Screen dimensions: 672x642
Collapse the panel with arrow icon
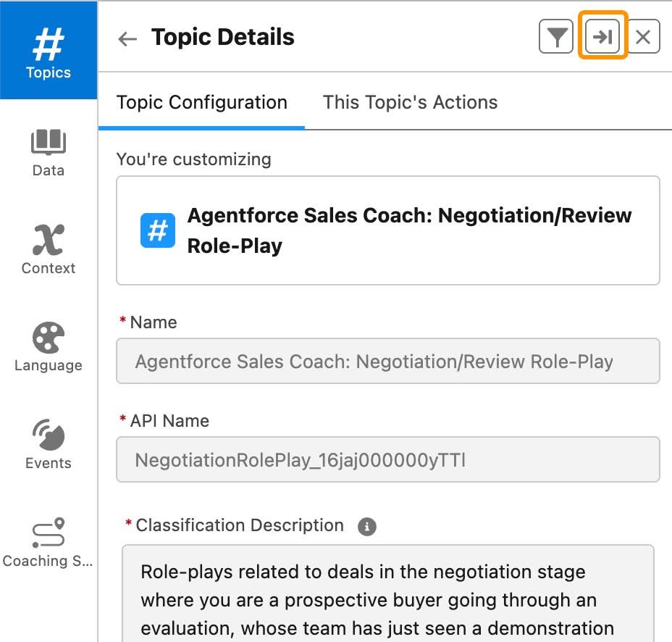(602, 37)
